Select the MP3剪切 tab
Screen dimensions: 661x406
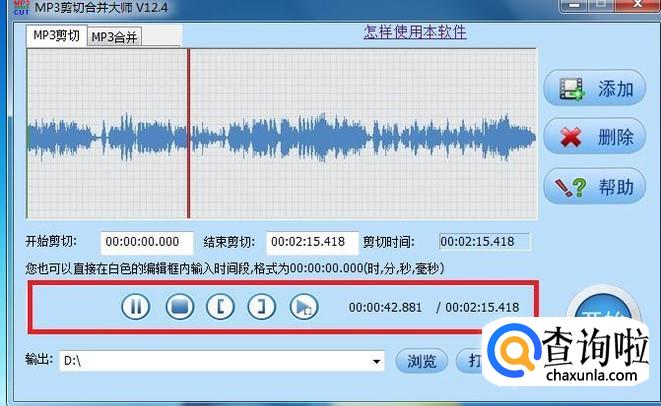point(56,35)
